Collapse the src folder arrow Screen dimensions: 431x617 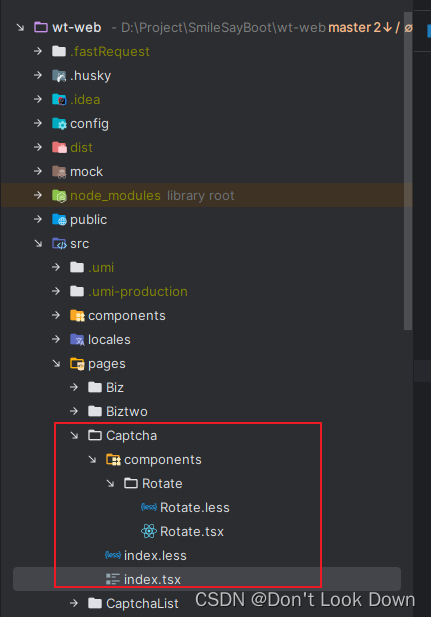[x=38, y=244]
